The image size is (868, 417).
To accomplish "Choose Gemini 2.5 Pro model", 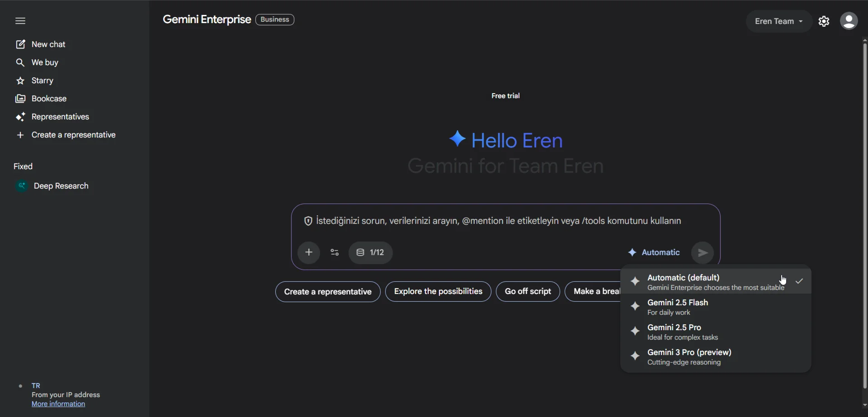I will [716, 332].
